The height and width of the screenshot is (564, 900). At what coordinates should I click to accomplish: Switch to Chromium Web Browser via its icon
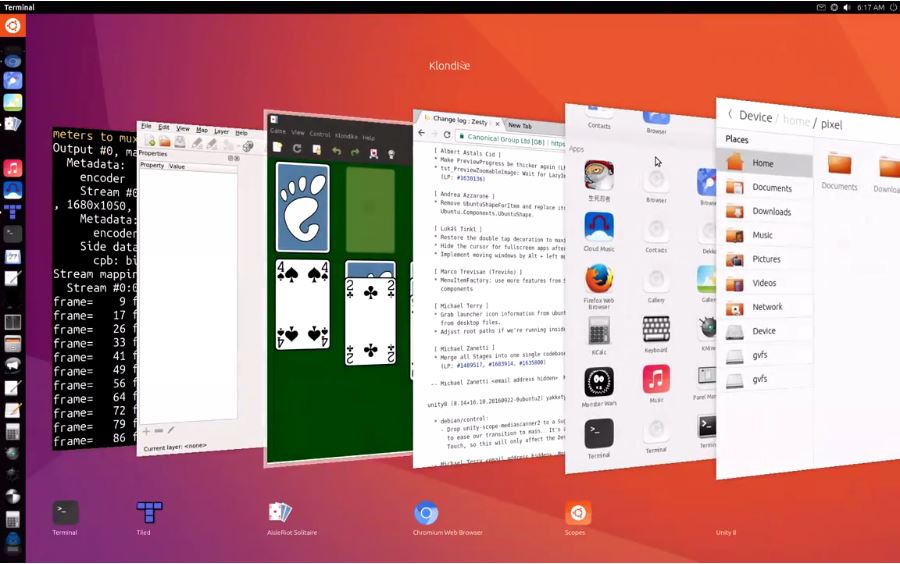tap(426, 513)
